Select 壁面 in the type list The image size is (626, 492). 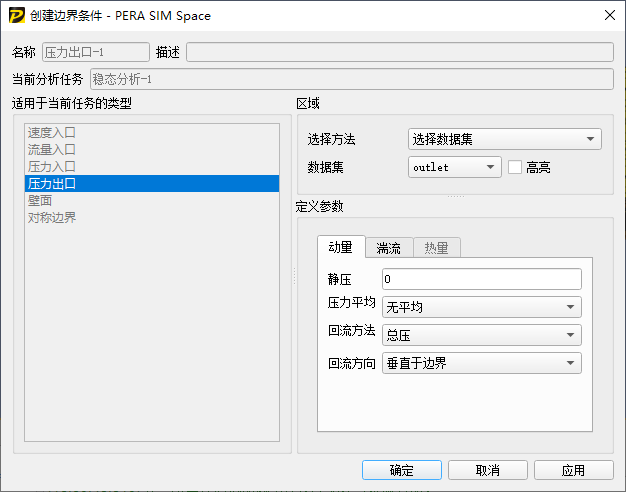point(152,200)
